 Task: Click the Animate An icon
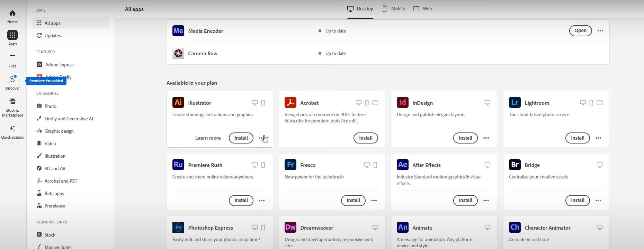403,227
